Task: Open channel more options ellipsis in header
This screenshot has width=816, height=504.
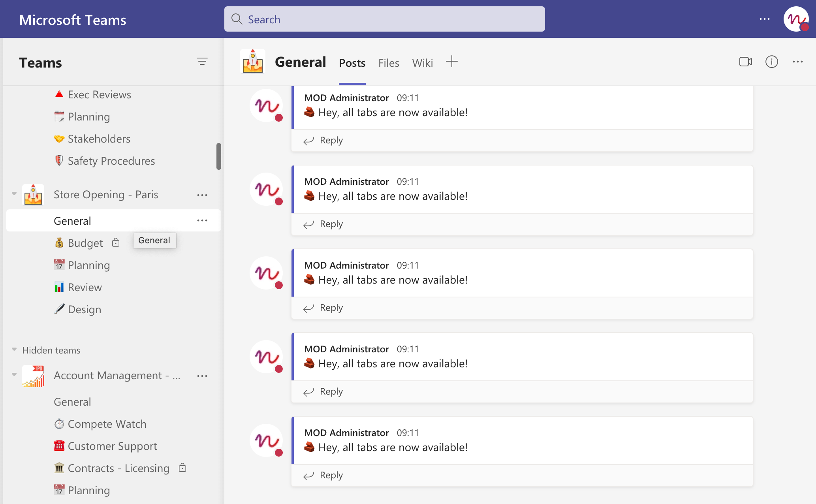Action: (797, 62)
